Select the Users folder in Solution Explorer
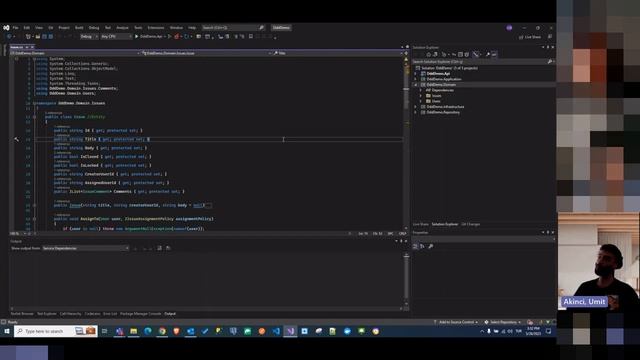 436,101
